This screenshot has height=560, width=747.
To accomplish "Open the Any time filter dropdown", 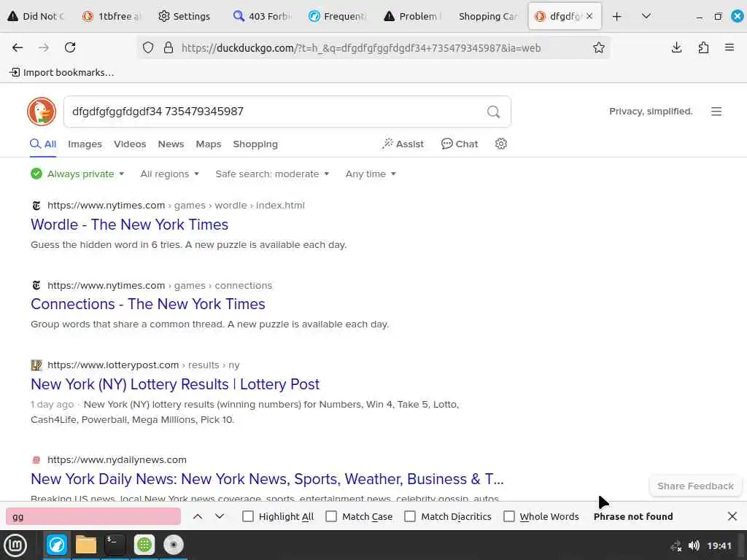I will 371,174.
